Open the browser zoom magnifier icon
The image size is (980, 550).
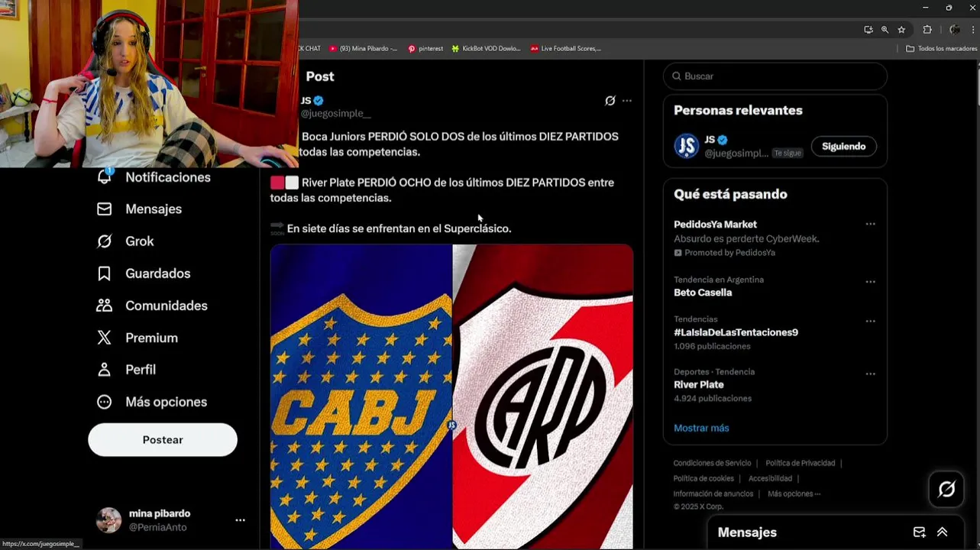[x=885, y=30]
